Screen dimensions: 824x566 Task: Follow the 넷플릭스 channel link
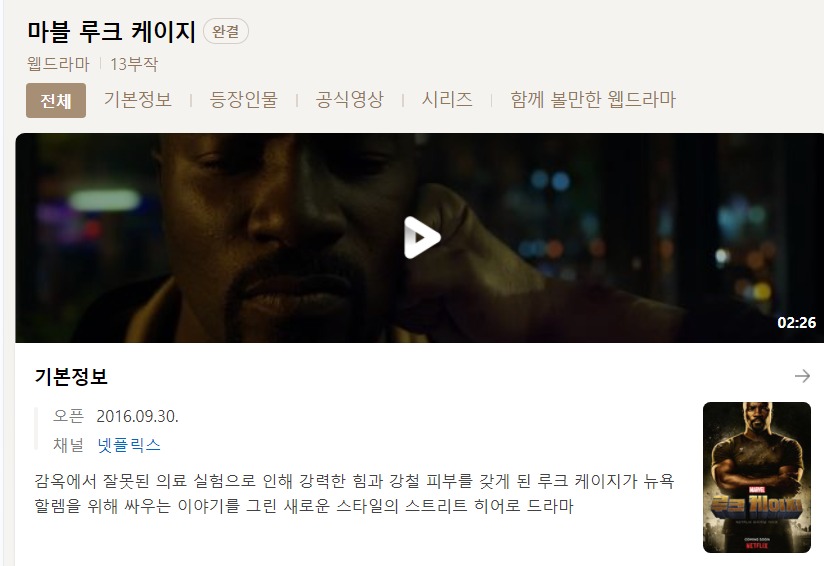coord(129,445)
